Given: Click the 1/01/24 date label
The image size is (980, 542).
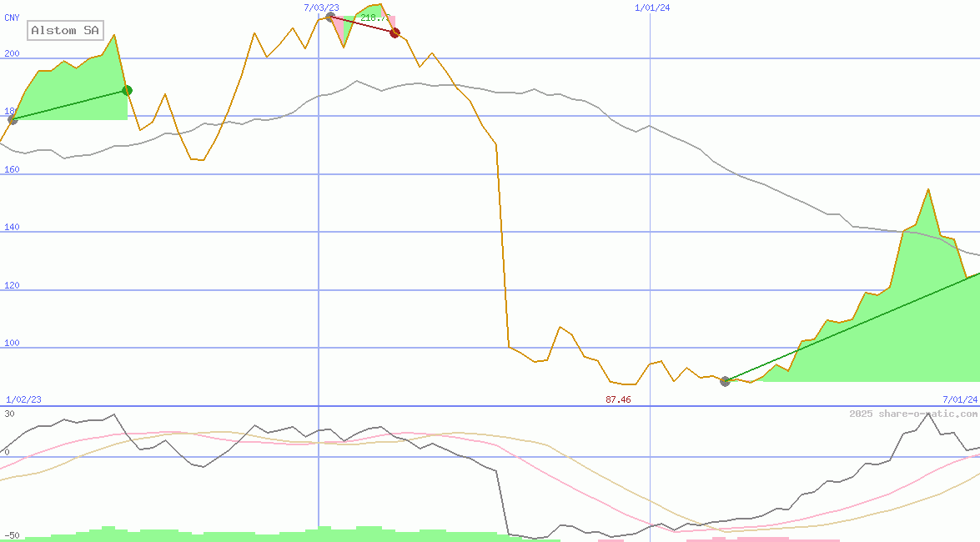Looking at the screenshot, I should (652, 8).
